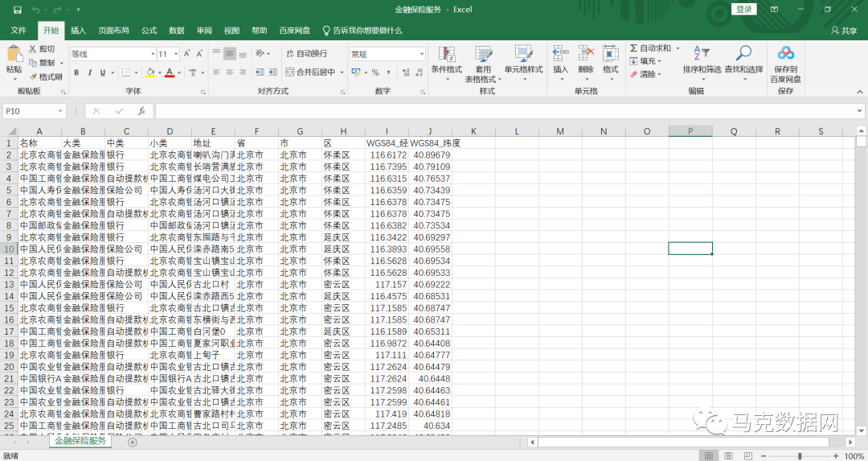Click the percent style icon

pyautogui.click(x=375, y=72)
